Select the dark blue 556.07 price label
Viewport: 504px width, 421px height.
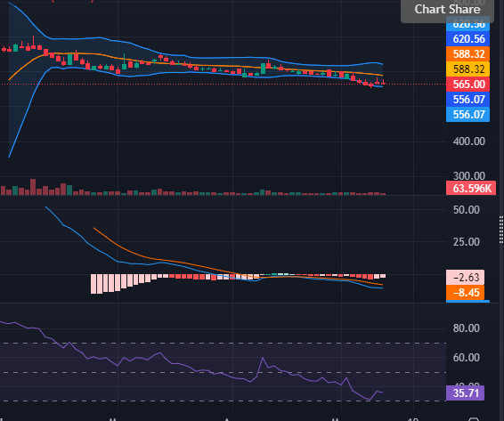point(468,100)
